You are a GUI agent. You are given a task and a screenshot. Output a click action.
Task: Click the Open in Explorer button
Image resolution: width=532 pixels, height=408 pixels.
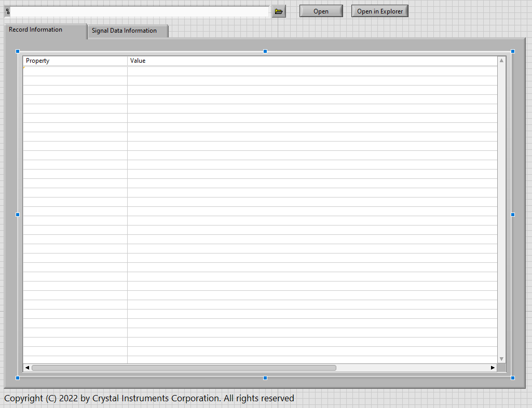click(379, 10)
